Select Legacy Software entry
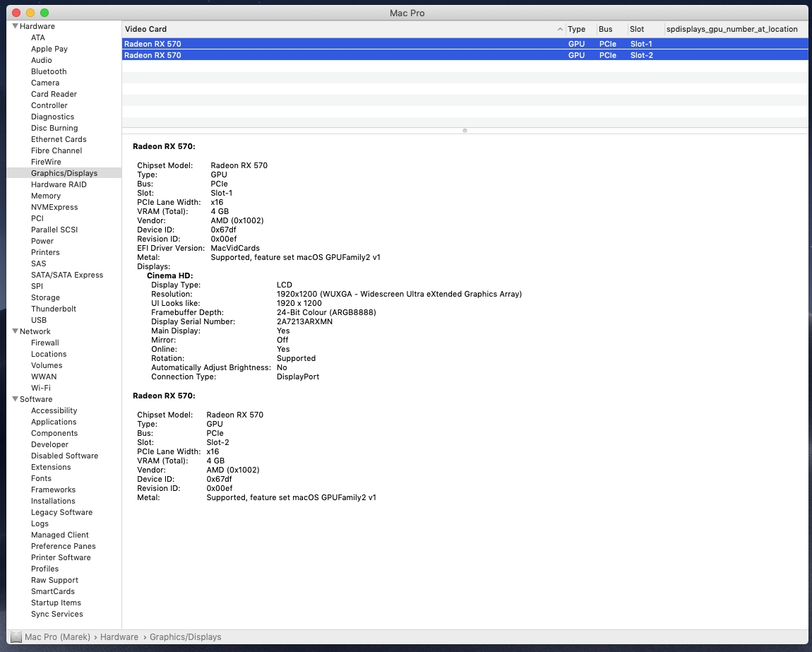This screenshot has height=652, width=812. pos(61,512)
